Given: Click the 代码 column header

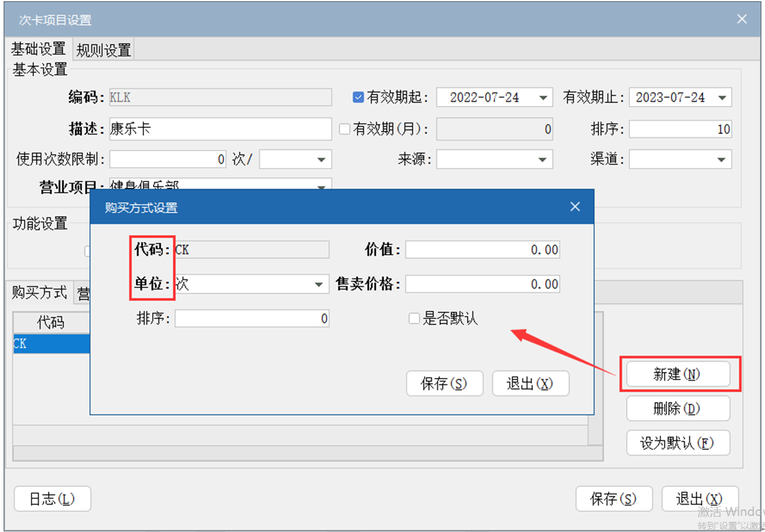Looking at the screenshot, I should (x=51, y=323).
